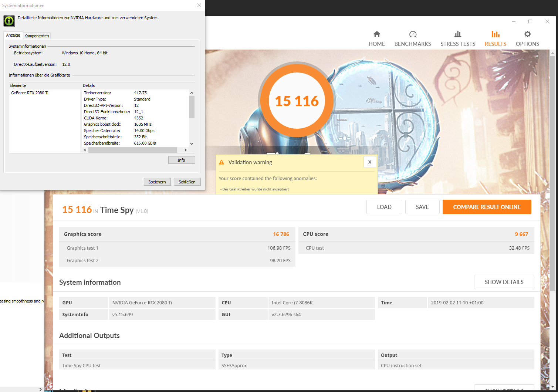
Task: Open OPTIONS via the gear icon
Action: [x=527, y=34]
